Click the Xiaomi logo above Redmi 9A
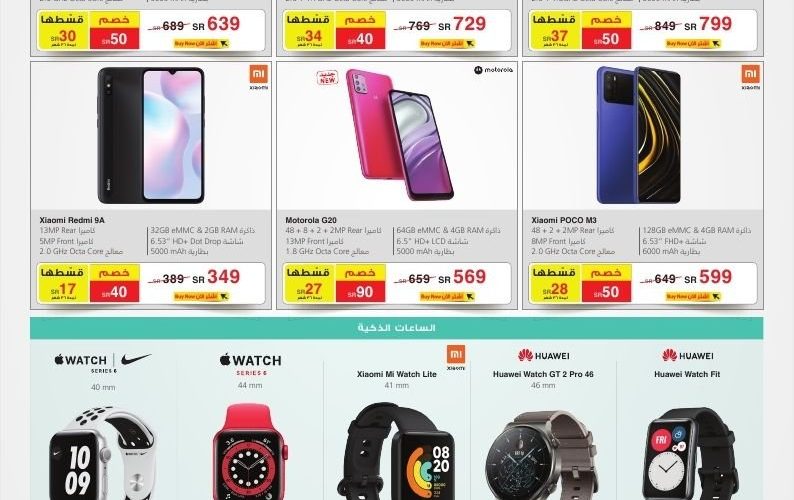 click(x=259, y=78)
